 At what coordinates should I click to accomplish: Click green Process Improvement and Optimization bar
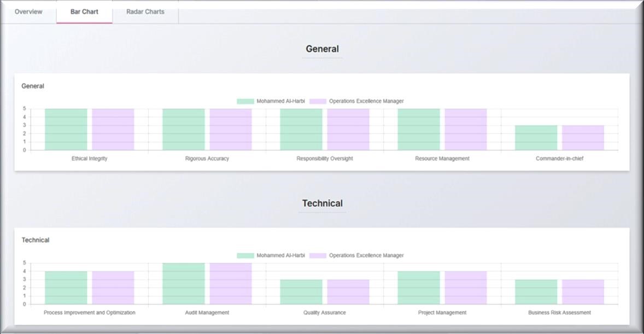pyautogui.click(x=66, y=288)
